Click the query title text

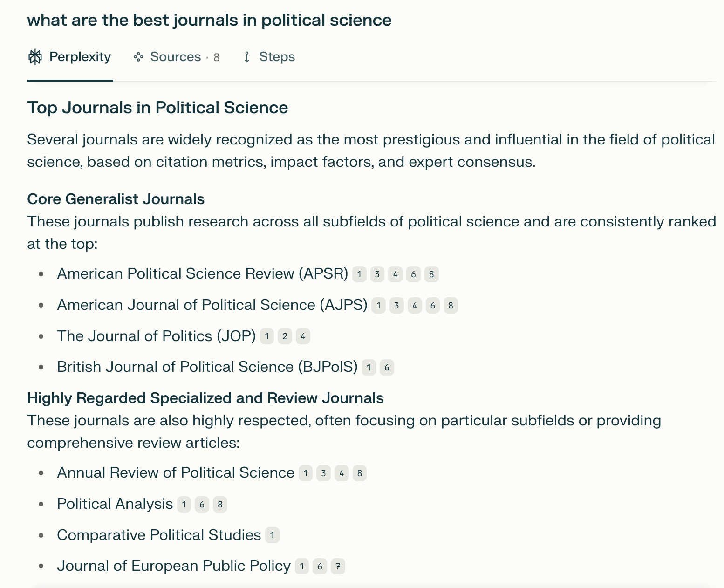pyautogui.click(x=209, y=20)
